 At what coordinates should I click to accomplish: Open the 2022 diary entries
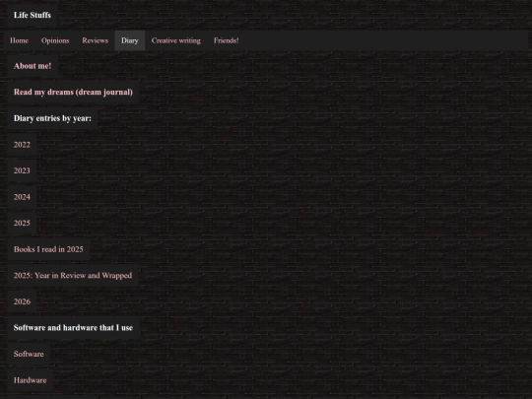[22, 145]
